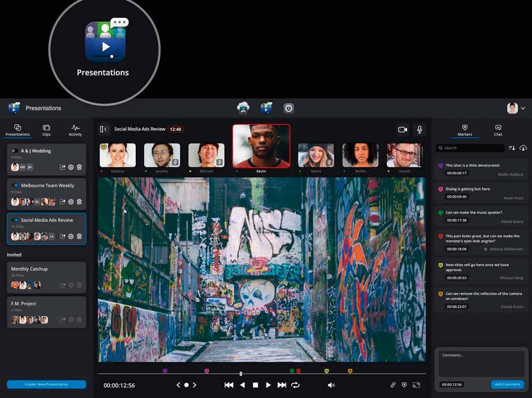Stop video playback

pos(255,385)
